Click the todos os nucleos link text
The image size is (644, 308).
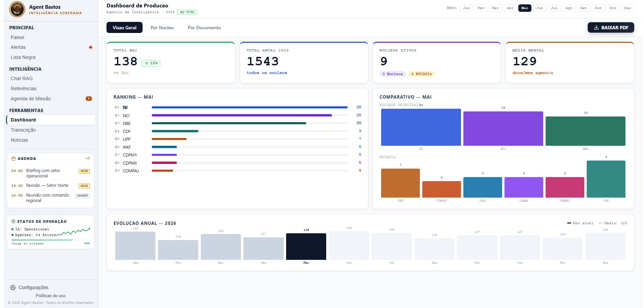pos(267,73)
